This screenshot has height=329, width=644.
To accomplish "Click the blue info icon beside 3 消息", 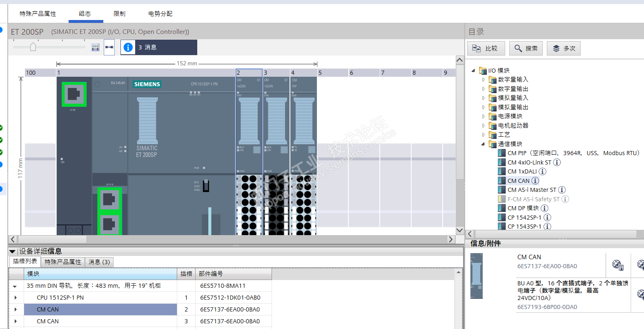I will pyautogui.click(x=128, y=47).
